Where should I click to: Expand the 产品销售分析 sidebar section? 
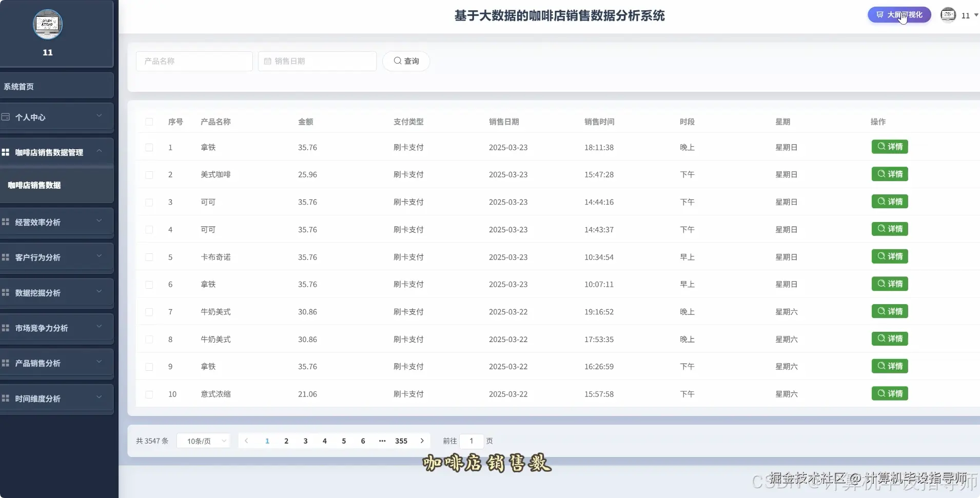[6, 363]
